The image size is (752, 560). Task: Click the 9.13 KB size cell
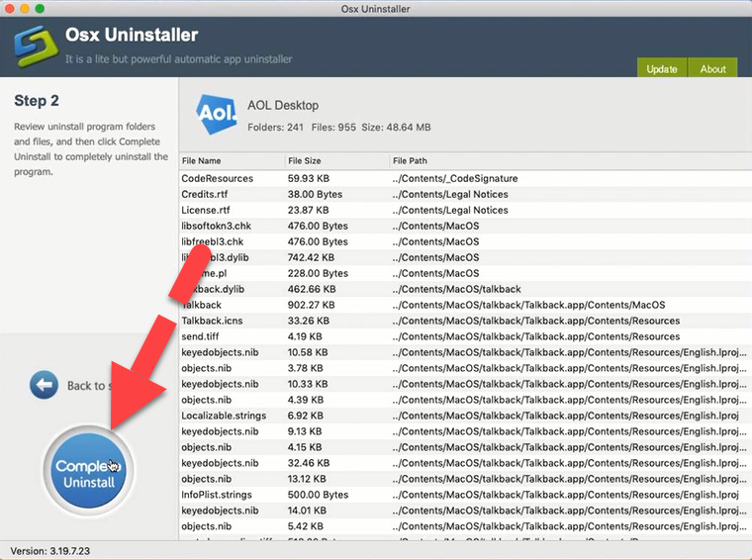pyautogui.click(x=305, y=431)
